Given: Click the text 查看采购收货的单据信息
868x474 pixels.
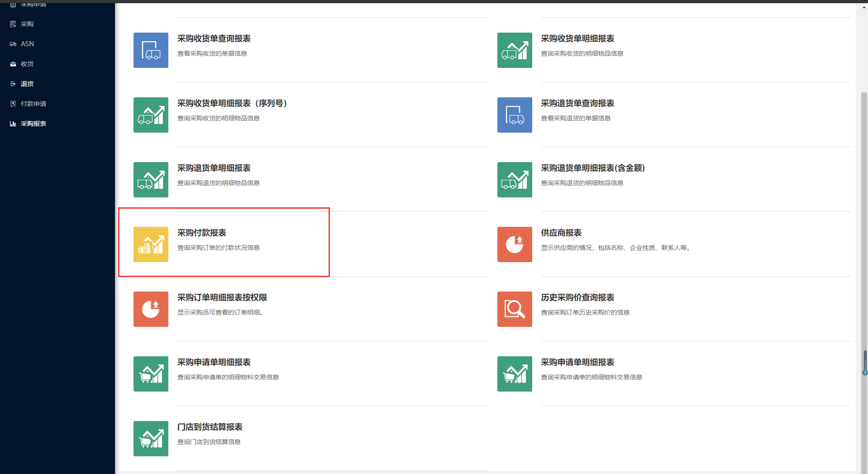Looking at the screenshot, I should coord(212,53).
